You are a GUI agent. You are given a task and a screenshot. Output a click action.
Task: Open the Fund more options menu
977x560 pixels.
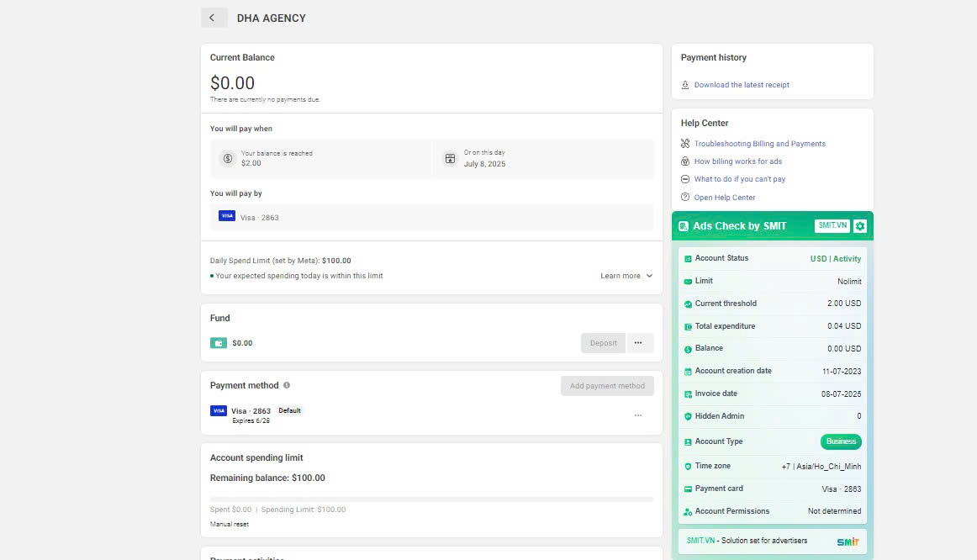[x=638, y=343]
